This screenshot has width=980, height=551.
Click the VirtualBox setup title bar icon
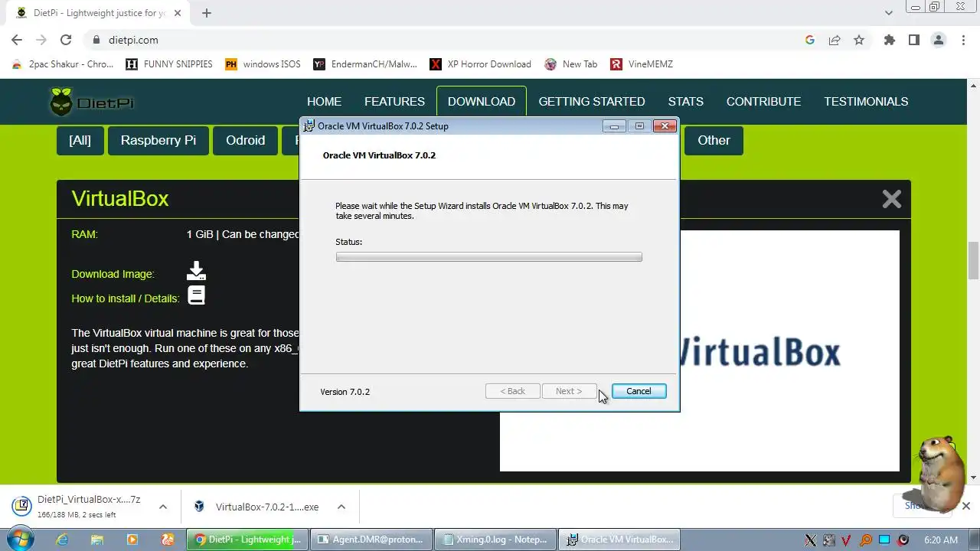click(x=309, y=126)
